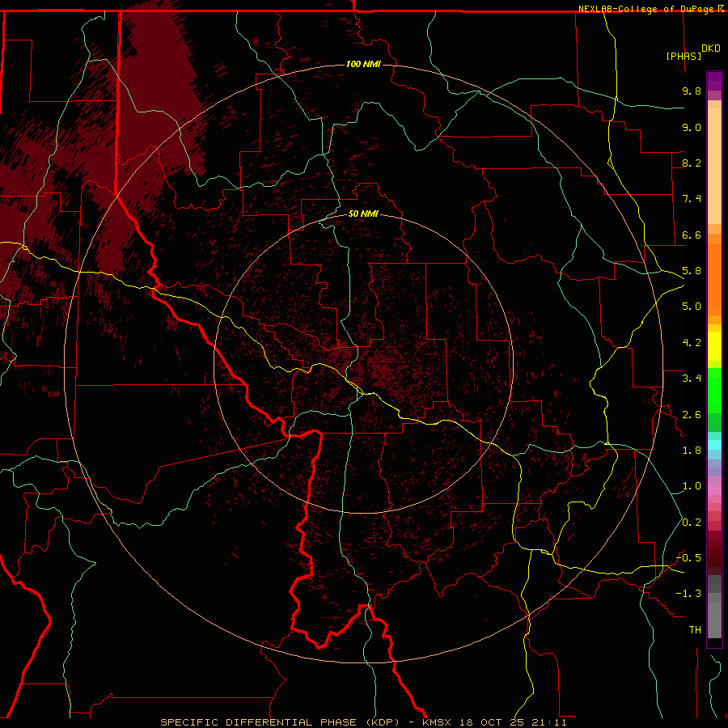Click the 5.0 legend value
Screen dimensions: 728x728
(x=692, y=307)
